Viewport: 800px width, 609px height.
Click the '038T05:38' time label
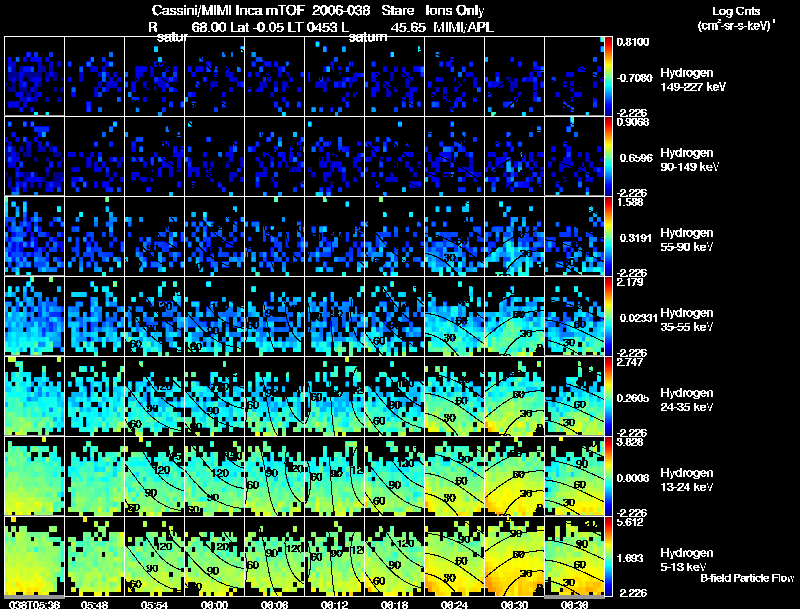click(x=34, y=604)
